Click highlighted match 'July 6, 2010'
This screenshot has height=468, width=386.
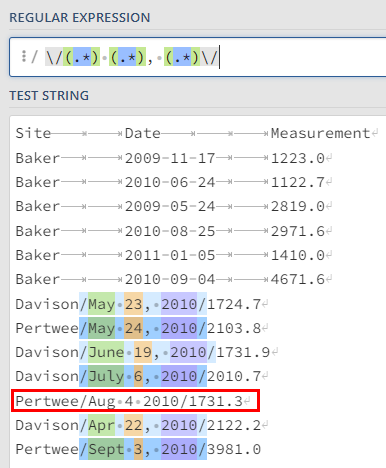coord(143,376)
